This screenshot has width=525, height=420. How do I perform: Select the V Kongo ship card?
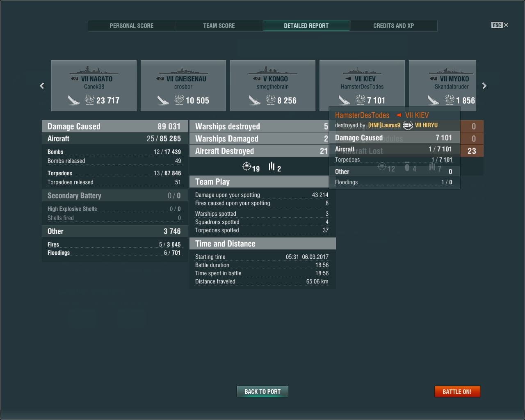point(273,86)
